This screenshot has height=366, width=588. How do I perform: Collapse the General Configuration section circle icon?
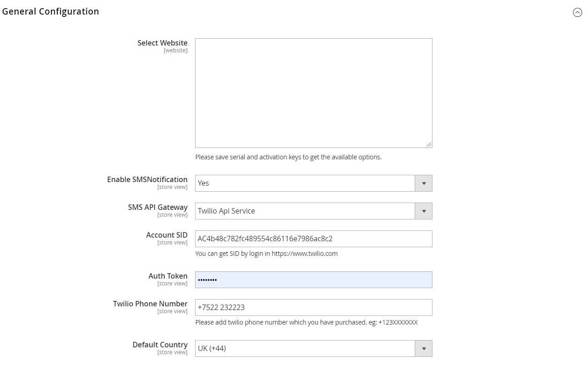[577, 13]
